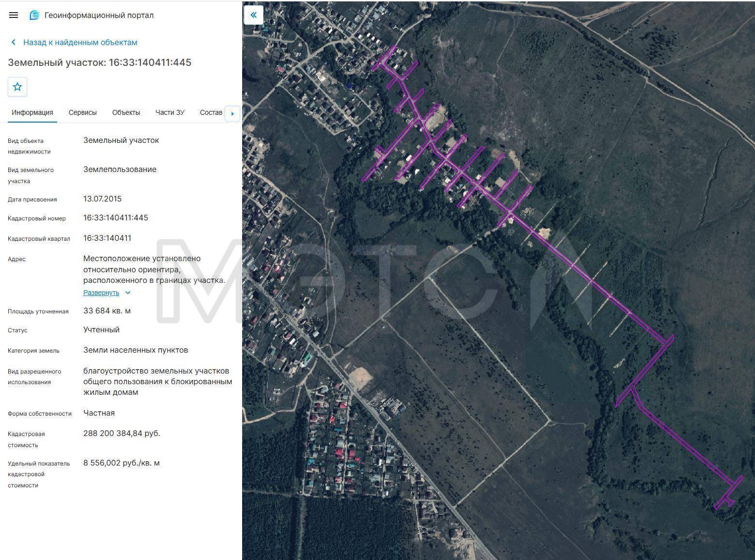Image resolution: width=755 pixels, height=560 pixels.
Task: Open the hamburger main menu
Action: pos(14,15)
